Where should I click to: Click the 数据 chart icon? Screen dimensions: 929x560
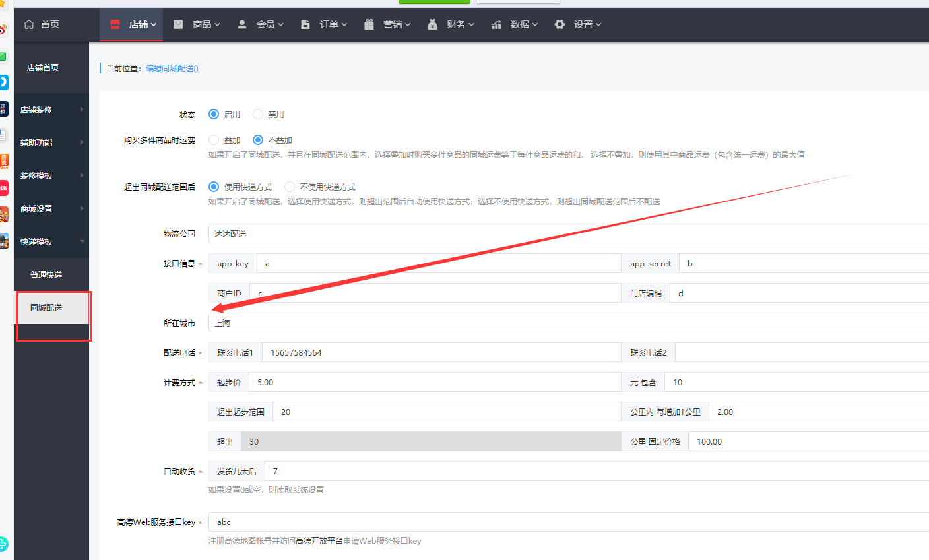click(x=496, y=24)
